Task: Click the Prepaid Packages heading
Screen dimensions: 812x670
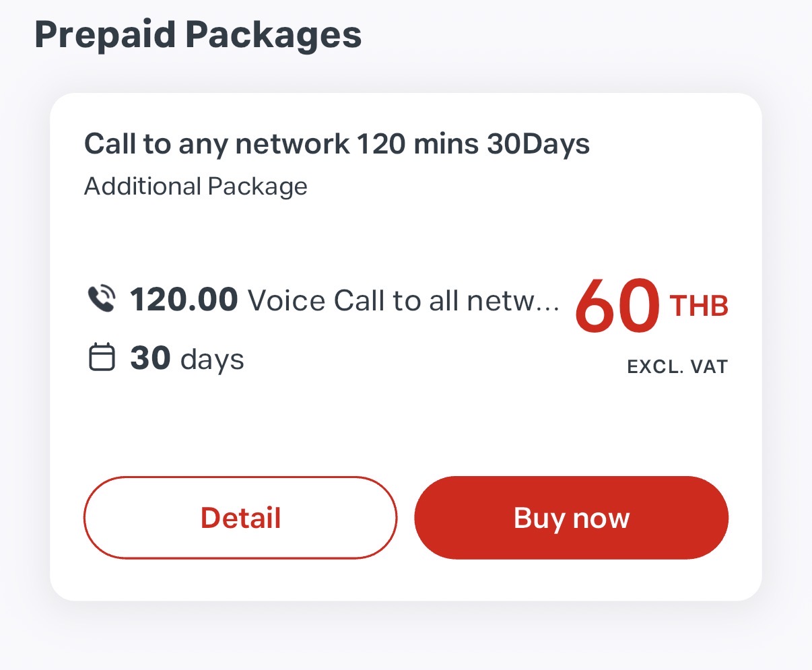Action: 198,35
